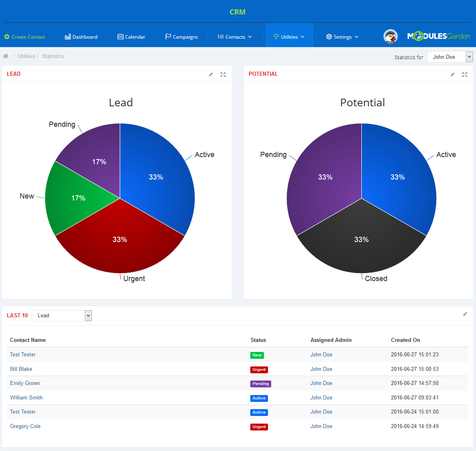Expand the Potential panel to fullscreen
476x451 pixels.
[x=465, y=74]
